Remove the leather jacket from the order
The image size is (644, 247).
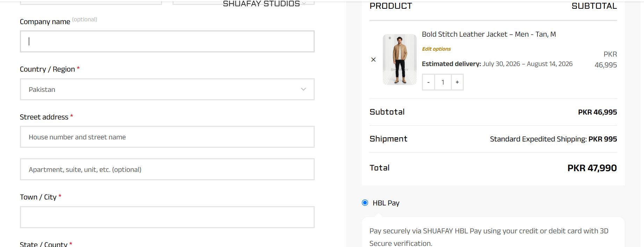click(373, 60)
